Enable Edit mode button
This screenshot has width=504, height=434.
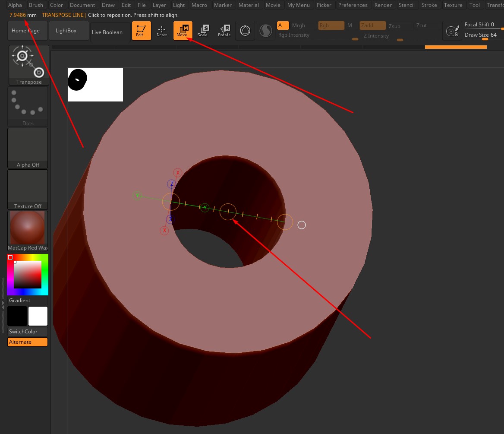tap(141, 31)
